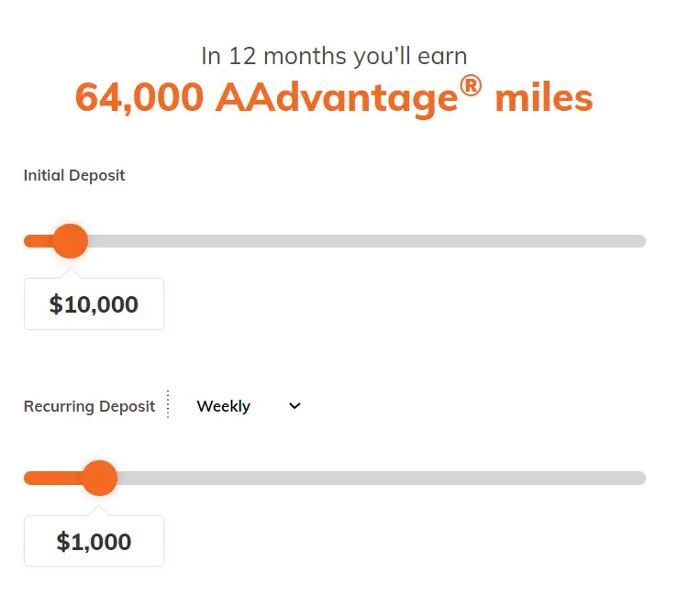
Task: Click the Recurring Deposit label
Action: click(x=89, y=406)
